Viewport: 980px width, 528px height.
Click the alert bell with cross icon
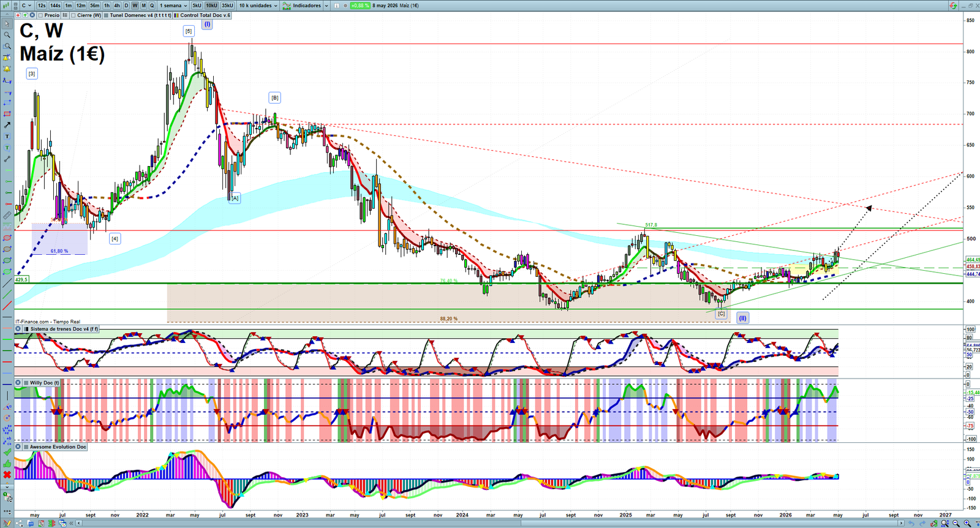tap(7, 57)
